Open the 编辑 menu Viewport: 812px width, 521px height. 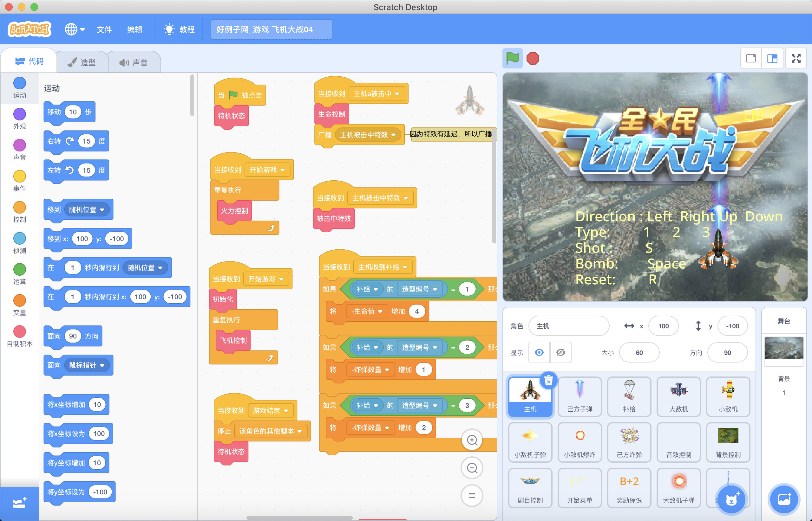point(134,29)
